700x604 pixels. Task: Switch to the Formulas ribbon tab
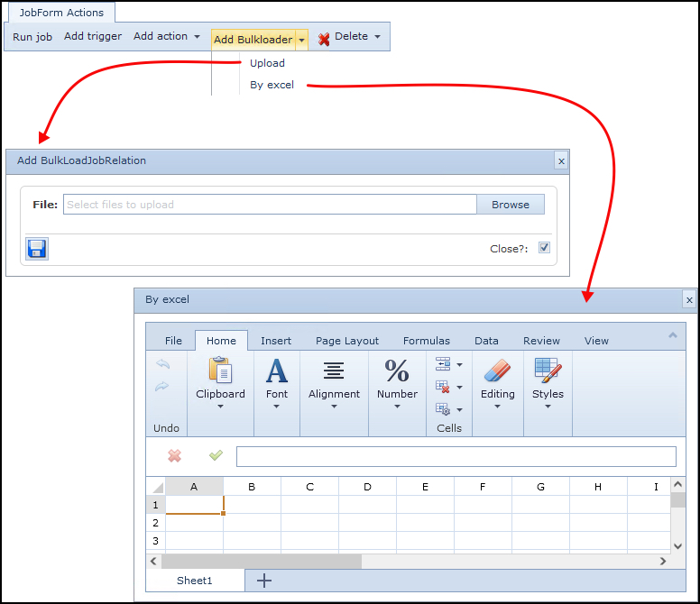(427, 341)
